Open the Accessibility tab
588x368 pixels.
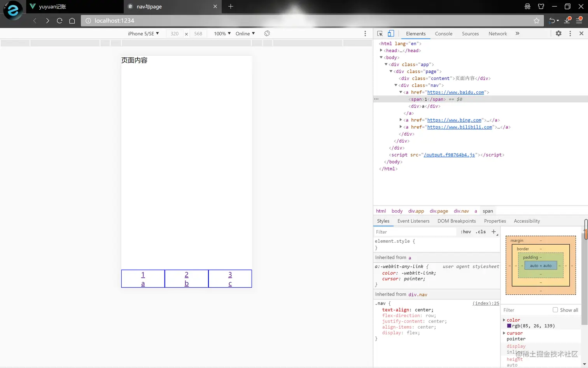click(527, 221)
